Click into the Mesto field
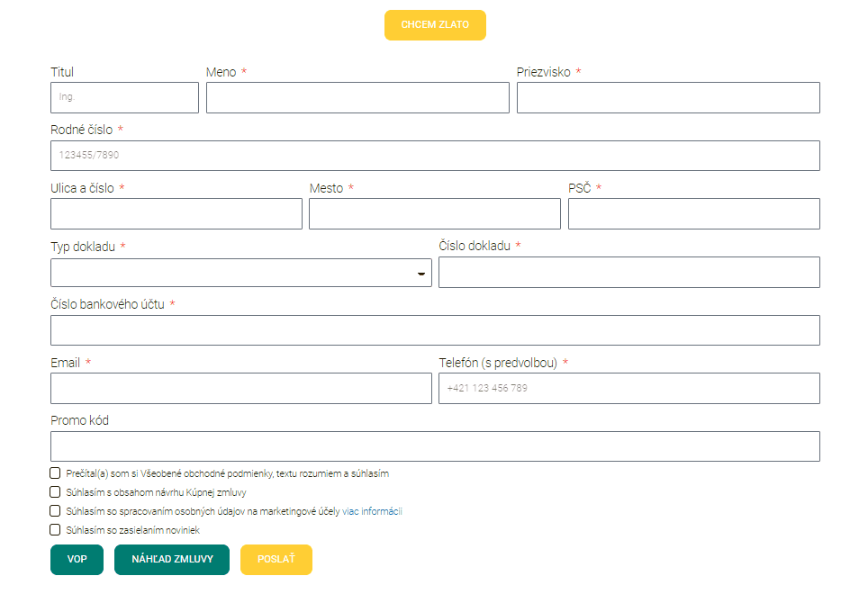Image resolution: width=868 pixels, height=594 pixels. pyautogui.click(x=434, y=213)
